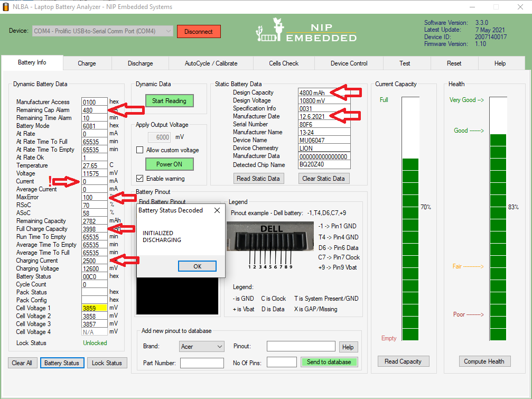Viewport: 532px width, 399px height.
Task: Toggle the Allow custom voltage checkbox
Action: (139, 150)
